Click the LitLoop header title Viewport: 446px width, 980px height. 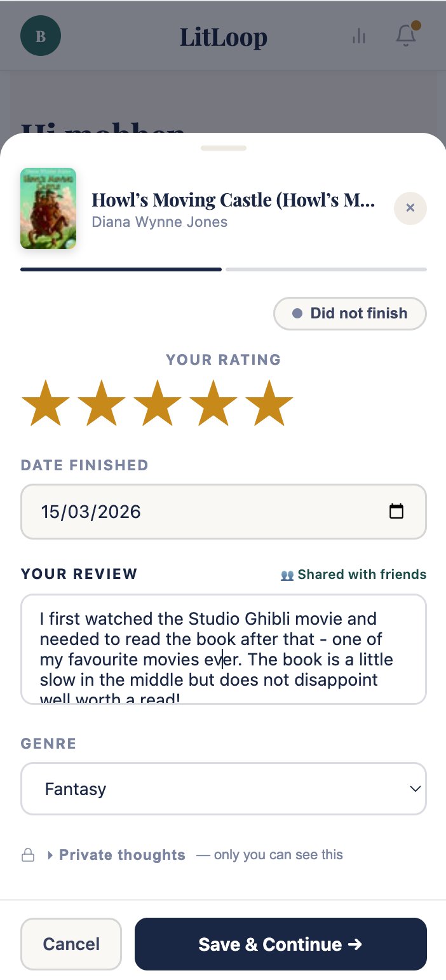tap(223, 36)
